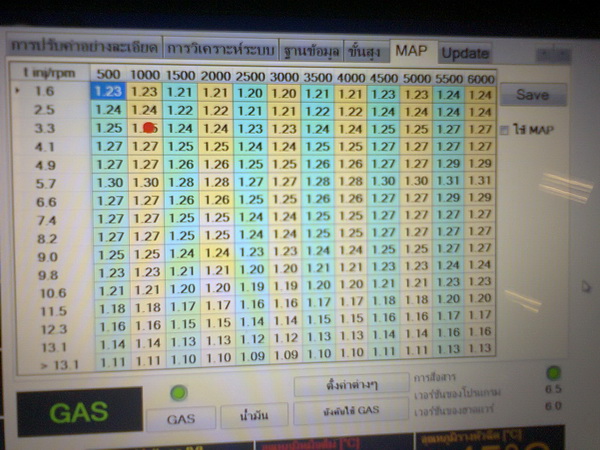600x450 pixels.
Task: Click the 1.19 cell at row 10.6, column 3000
Action: click(x=286, y=286)
